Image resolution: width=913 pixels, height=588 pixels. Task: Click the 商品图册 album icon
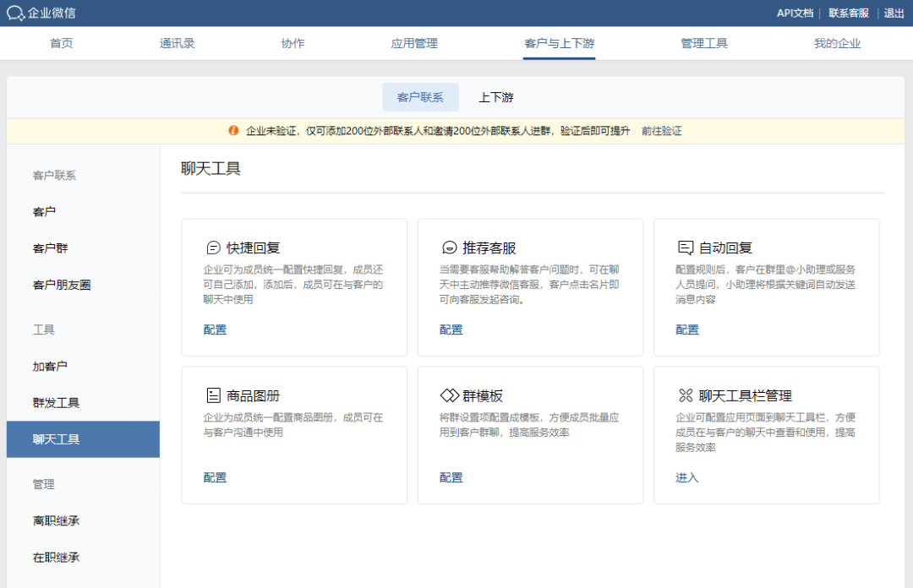(x=213, y=395)
